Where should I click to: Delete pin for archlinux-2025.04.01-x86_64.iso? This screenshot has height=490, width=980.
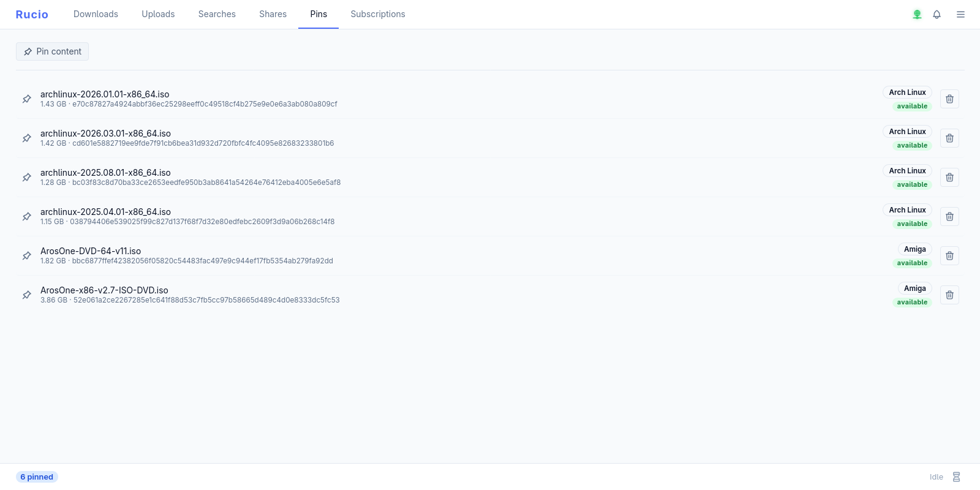949,217
